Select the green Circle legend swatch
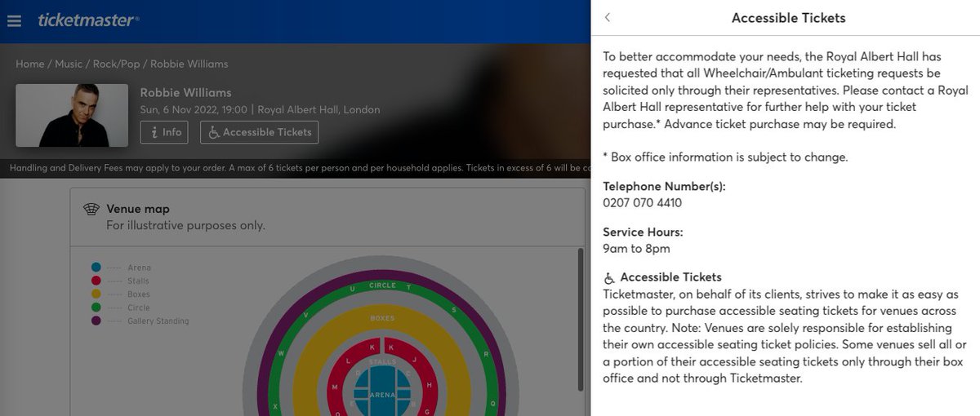980x416 pixels. [x=96, y=308]
